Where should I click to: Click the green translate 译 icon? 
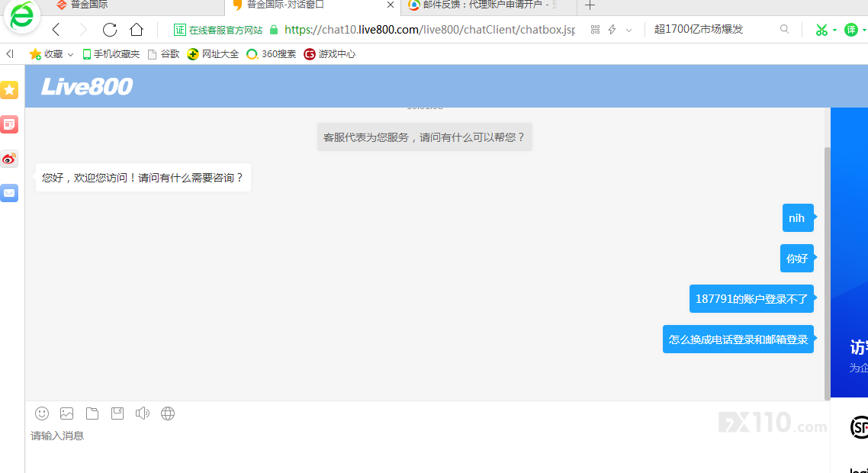pyautogui.click(x=851, y=30)
